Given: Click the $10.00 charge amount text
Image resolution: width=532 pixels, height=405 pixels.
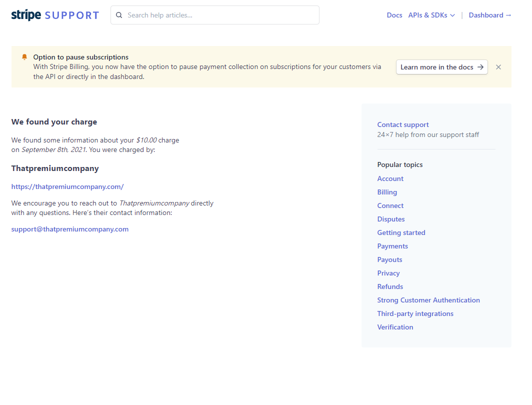Looking at the screenshot, I should tap(146, 140).
